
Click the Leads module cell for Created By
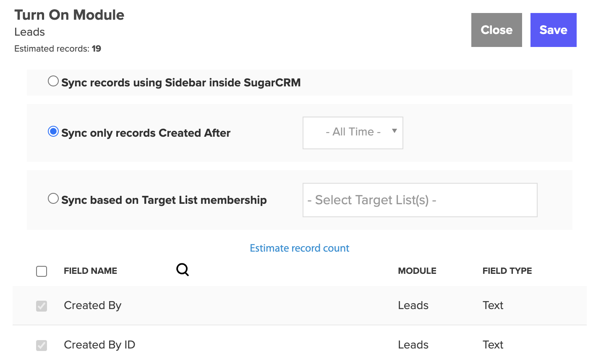pos(413,305)
